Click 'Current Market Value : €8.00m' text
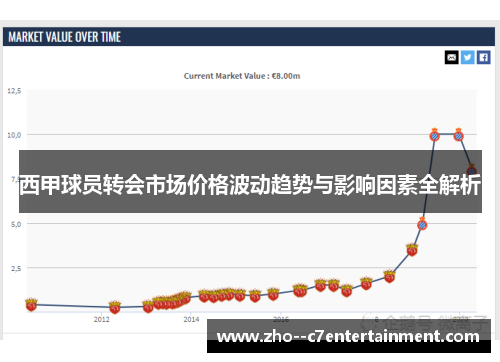Viewport: 500px width, 362px height. (242, 76)
